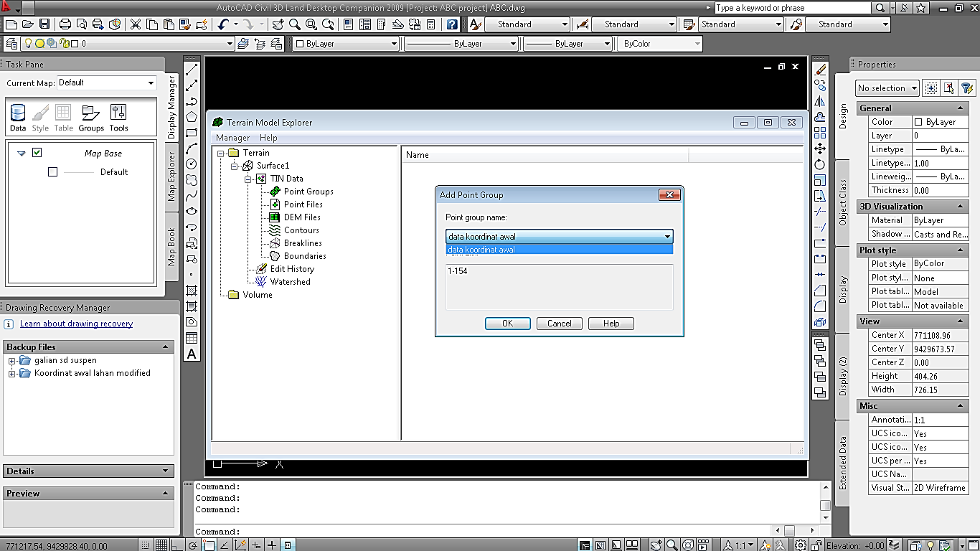Switch to the Display Manager tab

point(171,108)
